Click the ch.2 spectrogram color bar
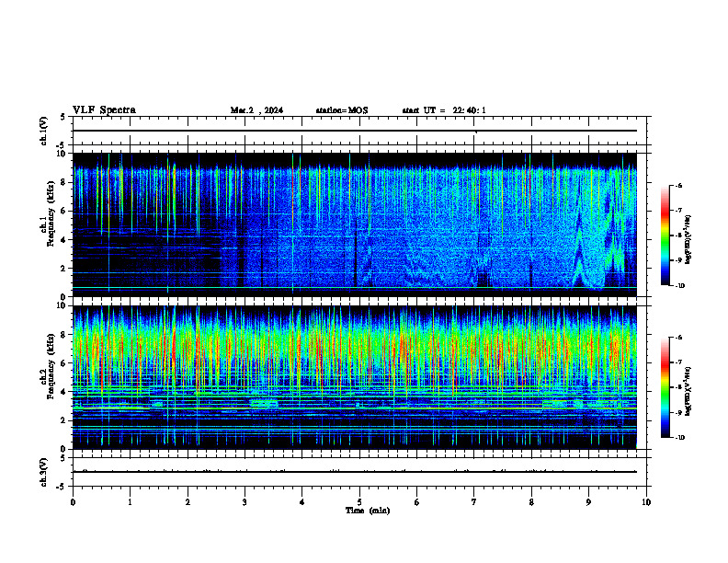The height and width of the screenshot is (563, 728). click(665, 387)
